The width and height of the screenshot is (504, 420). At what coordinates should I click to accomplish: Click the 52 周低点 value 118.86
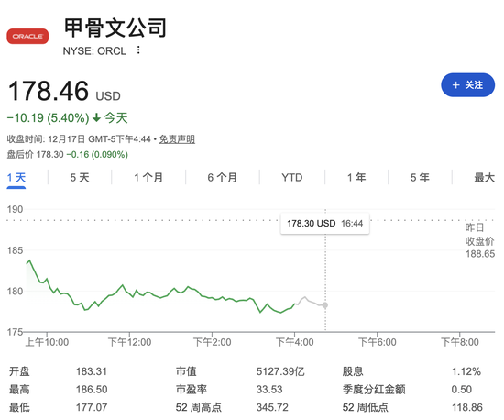pyautogui.click(x=467, y=408)
